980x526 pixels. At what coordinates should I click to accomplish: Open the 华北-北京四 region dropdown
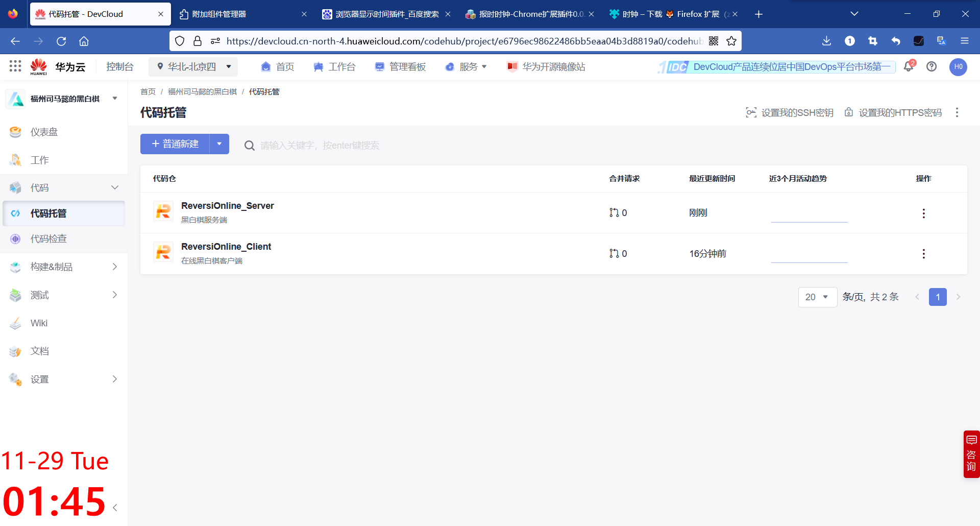(x=193, y=66)
